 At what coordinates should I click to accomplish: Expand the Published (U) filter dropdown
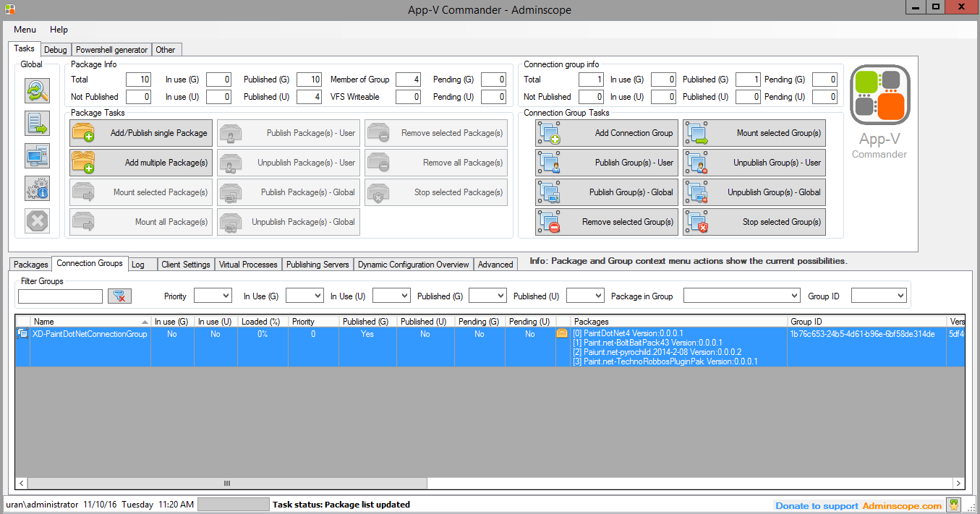pyautogui.click(x=598, y=296)
